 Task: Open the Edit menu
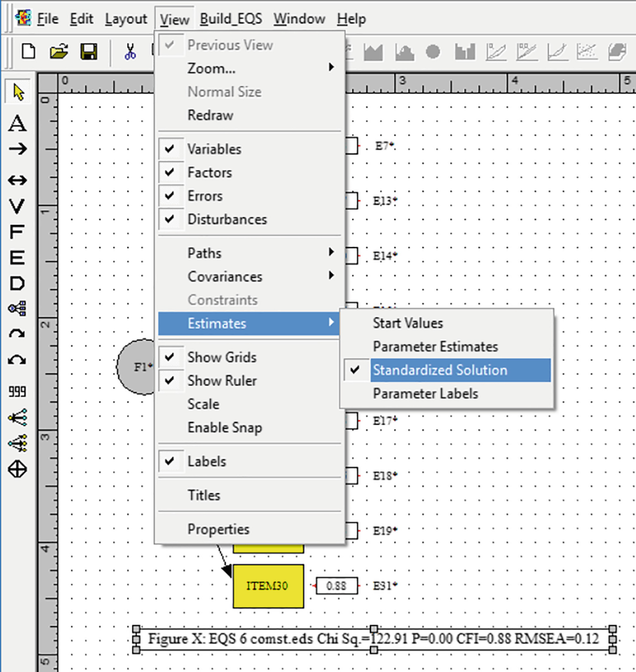[x=81, y=19]
